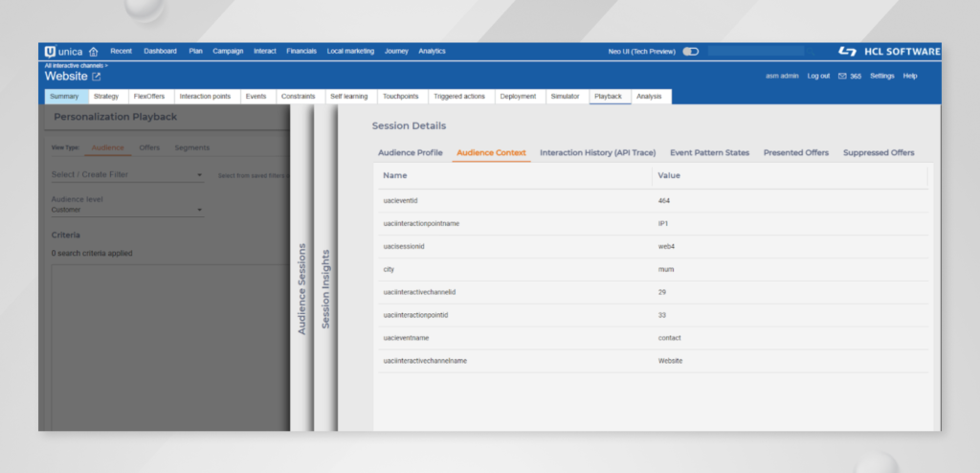
Task: Switch to the Interaction History (API Trace) tab
Action: pyautogui.click(x=598, y=152)
